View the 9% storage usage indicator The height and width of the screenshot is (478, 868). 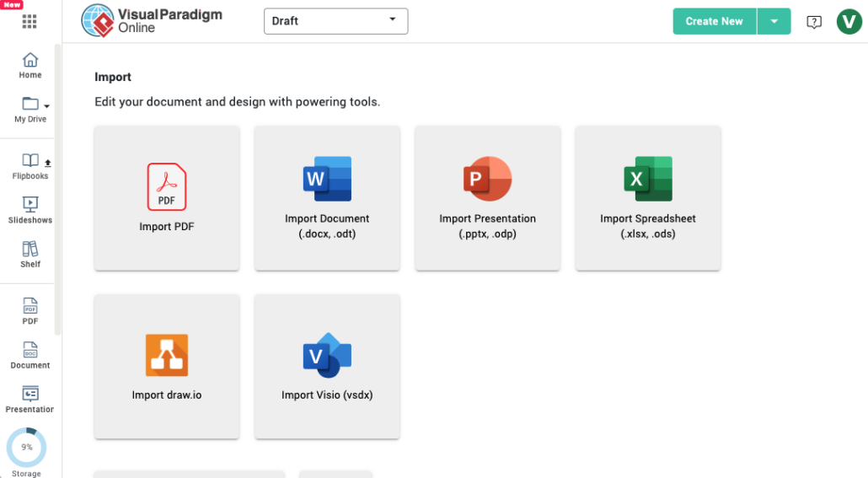tap(27, 448)
